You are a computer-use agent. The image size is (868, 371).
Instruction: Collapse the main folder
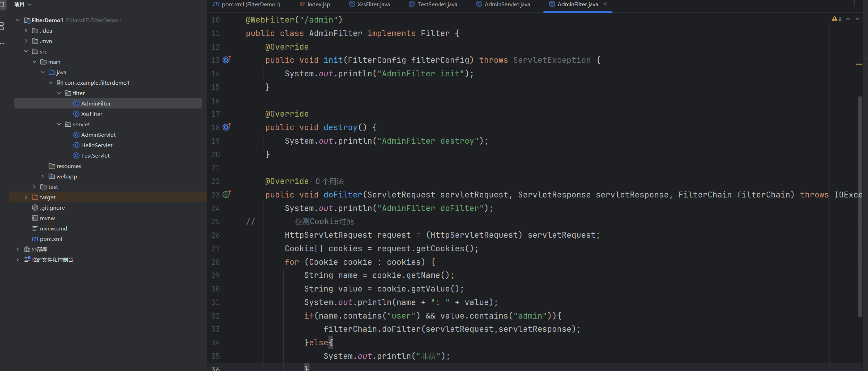(x=34, y=62)
